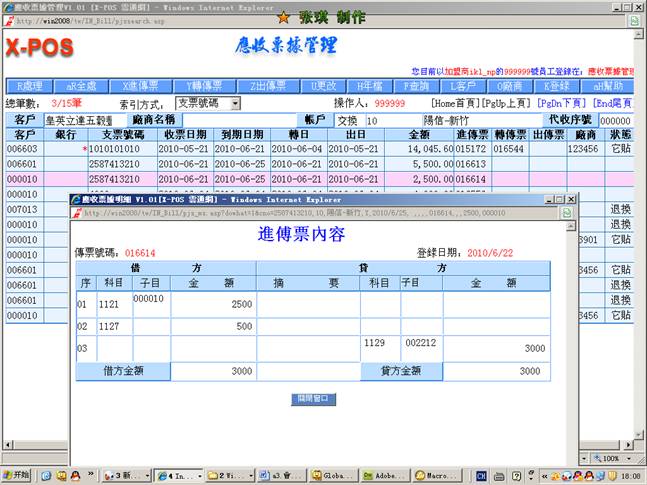
Task: Click the [PgDn下頁] next page link
Action: (x=562, y=103)
